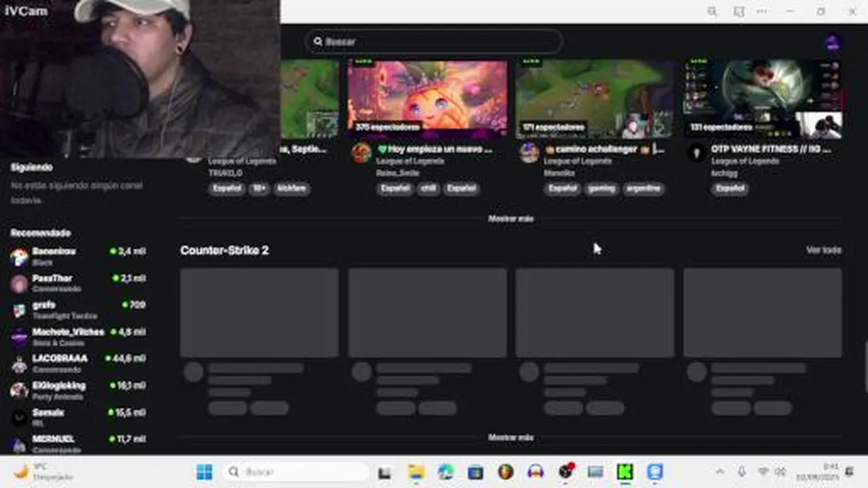Viewport: 868px width, 488px height.
Task: Click the first loading Counter-Strike 2 card
Action: tap(259, 312)
